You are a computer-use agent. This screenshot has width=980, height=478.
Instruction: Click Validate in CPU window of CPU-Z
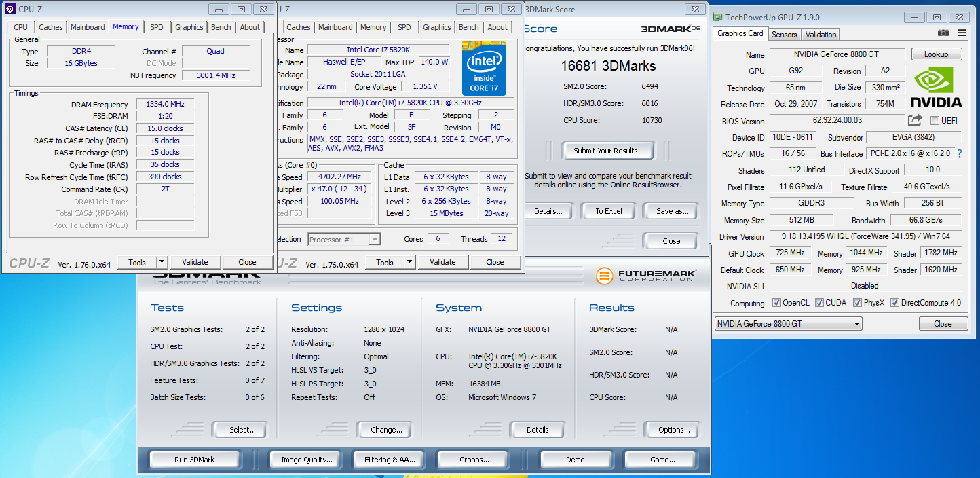(x=442, y=262)
